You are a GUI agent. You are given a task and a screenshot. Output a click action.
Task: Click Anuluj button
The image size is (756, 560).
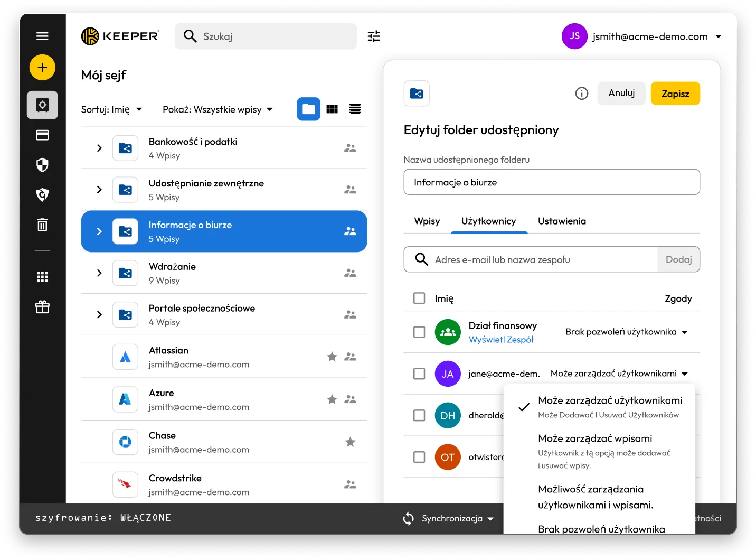click(x=621, y=94)
